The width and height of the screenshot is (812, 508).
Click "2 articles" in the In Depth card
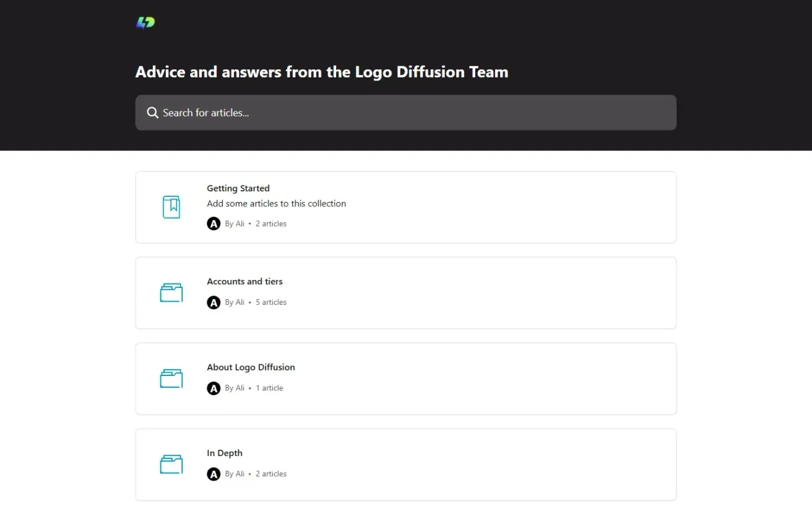[x=271, y=474]
